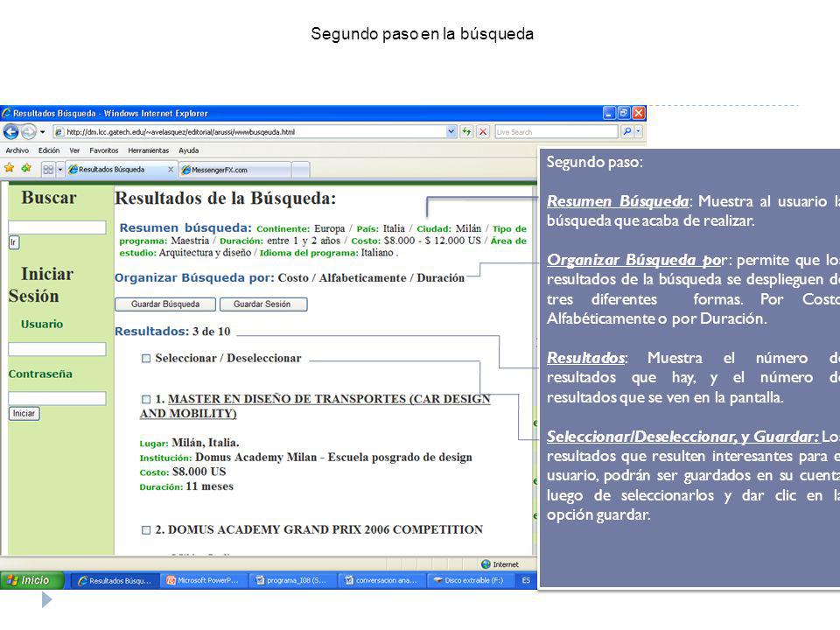Open the Favoritos menu

click(x=104, y=150)
